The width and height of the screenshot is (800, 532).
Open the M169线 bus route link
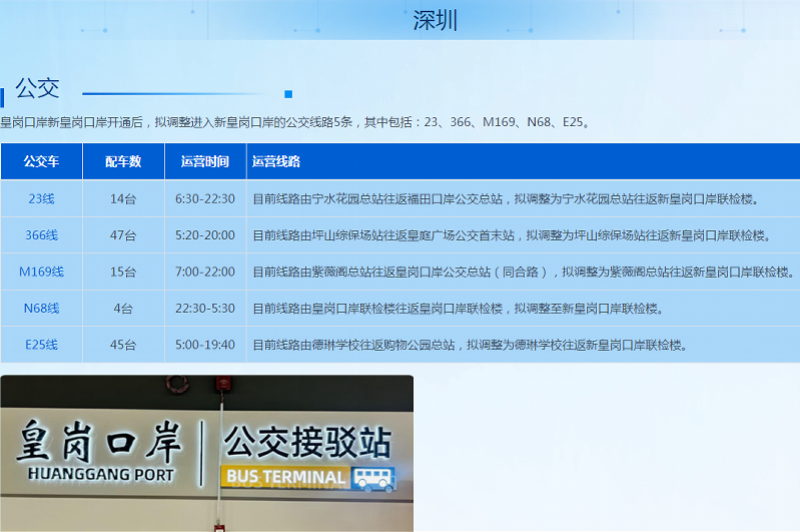pyautogui.click(x=41, y=272)
